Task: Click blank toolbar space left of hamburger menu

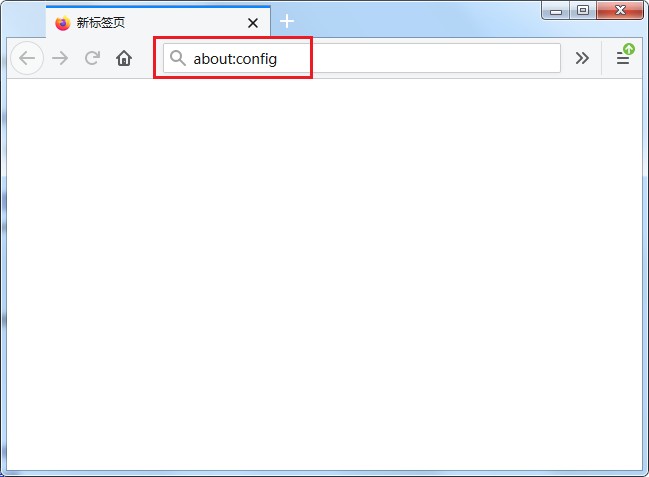Action: pos(603,58)
